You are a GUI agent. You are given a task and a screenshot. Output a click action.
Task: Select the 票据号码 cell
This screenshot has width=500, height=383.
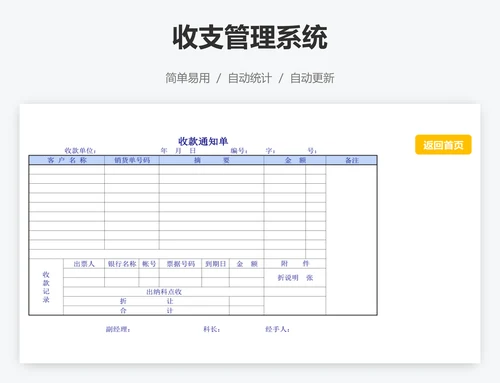point(180,264)
